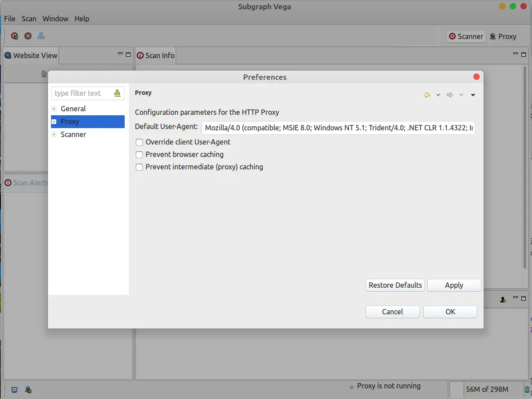Viewport: 532px width, 399px height.
Task: Go forward with the right arrow
Action: tap(450, 95)
